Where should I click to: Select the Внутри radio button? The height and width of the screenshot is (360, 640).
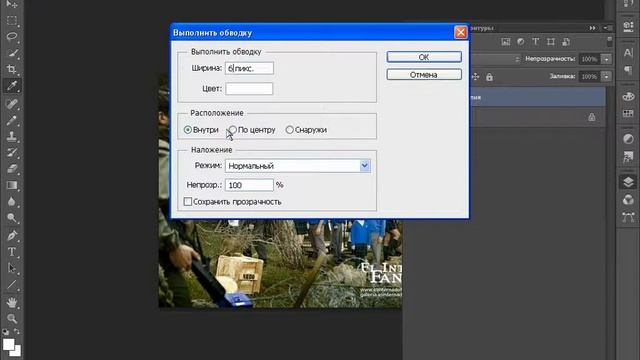[188, 130]
